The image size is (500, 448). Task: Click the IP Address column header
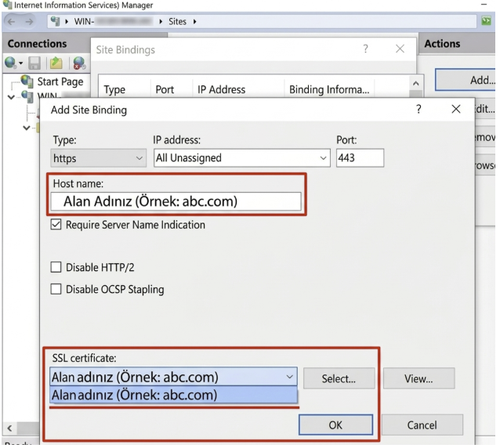tap(221, 89)
